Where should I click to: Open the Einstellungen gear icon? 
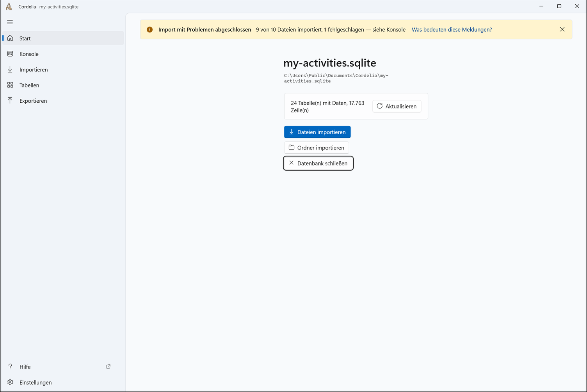click(x=10, y=382)
